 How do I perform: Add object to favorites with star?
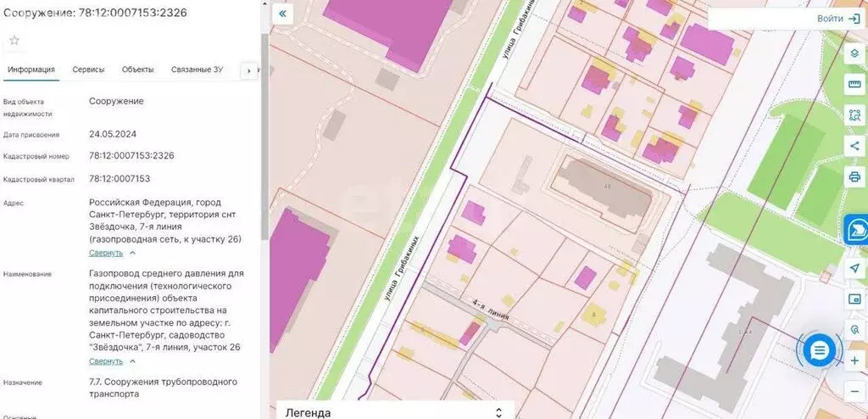click(x=14, y=40)
